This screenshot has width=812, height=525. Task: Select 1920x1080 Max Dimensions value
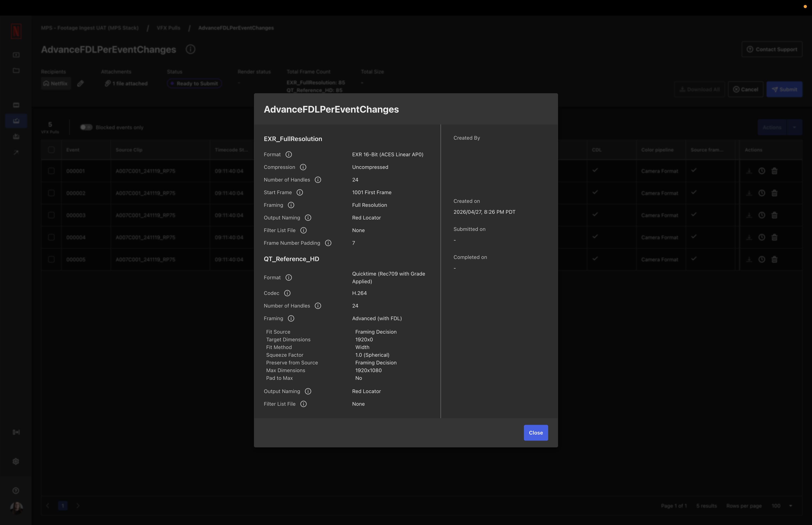tap(368, 370)
